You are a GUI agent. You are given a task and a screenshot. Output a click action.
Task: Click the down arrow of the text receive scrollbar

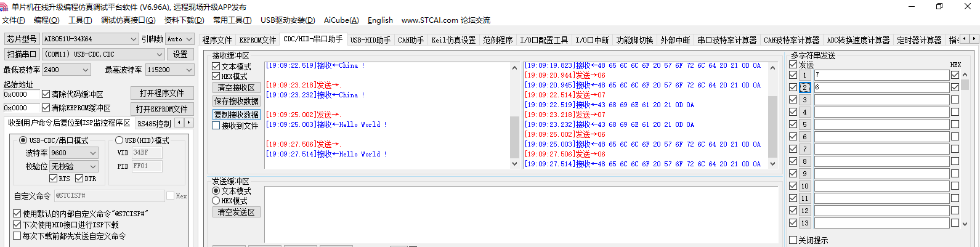tap(515, 164)
